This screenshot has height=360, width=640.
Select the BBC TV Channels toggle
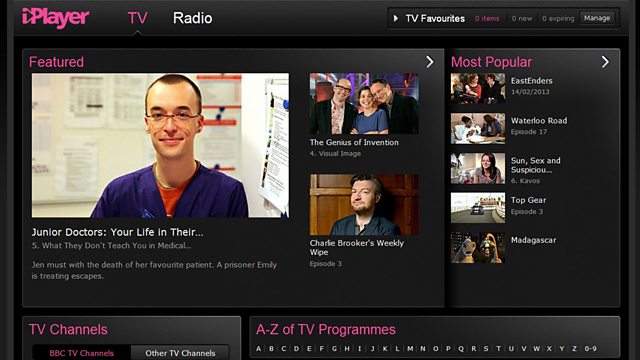coord(82,353)
